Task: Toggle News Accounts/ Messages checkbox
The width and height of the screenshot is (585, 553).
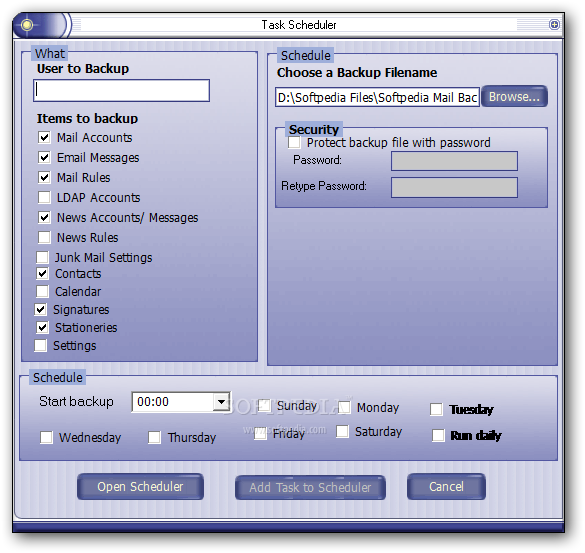Action: click(44, 217)
